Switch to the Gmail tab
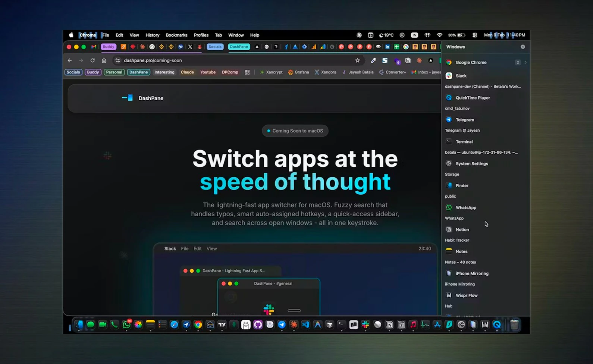The width and height of the screenshot is (593, 364). pos(94,47)
